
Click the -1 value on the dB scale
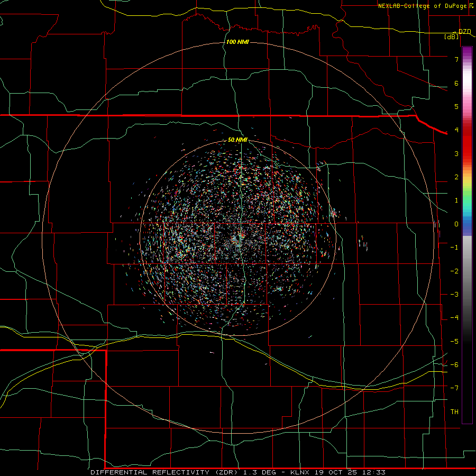tap(454, 248)
